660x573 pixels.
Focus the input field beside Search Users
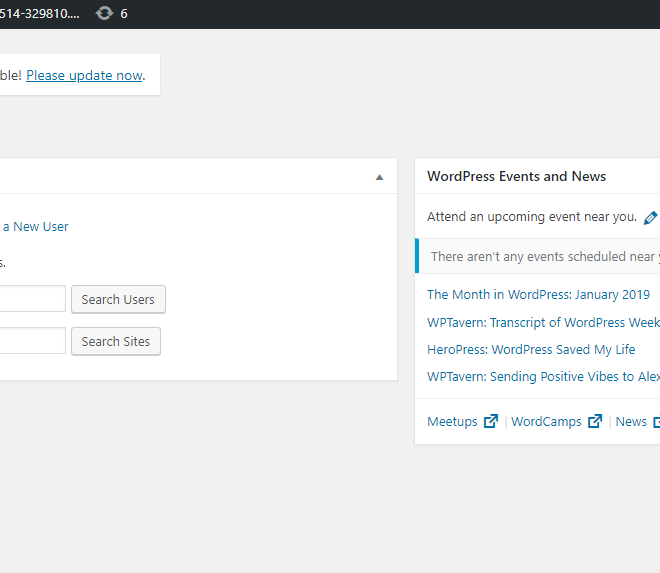click(x=32, y=299)
